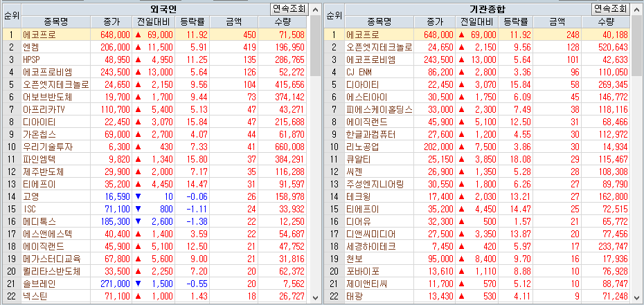
Task: Select 에이직랜드 in 외국인 list
Action: pos(155,247)
